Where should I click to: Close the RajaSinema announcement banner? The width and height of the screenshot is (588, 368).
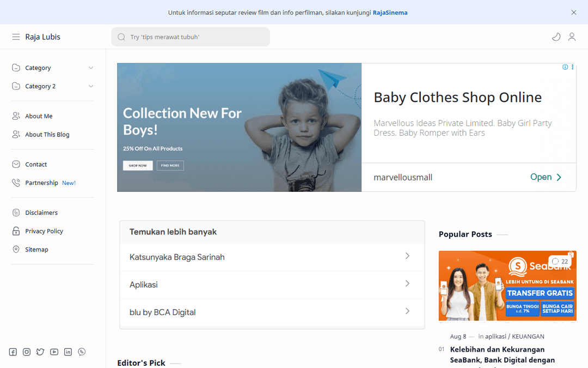tap(574, 13)
